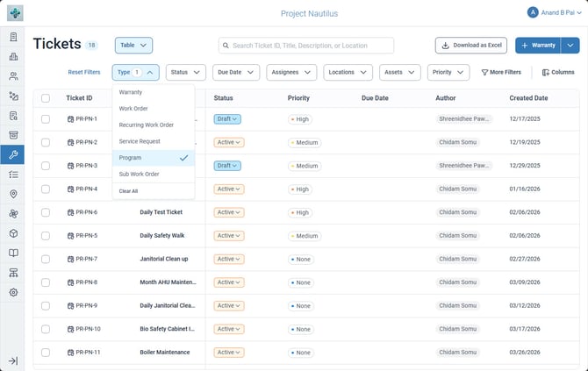The height and width of the screenshot is (371, 588).
Task: Expand sidebar with arrow icon at bottom
Action: (x=13, y=360)
